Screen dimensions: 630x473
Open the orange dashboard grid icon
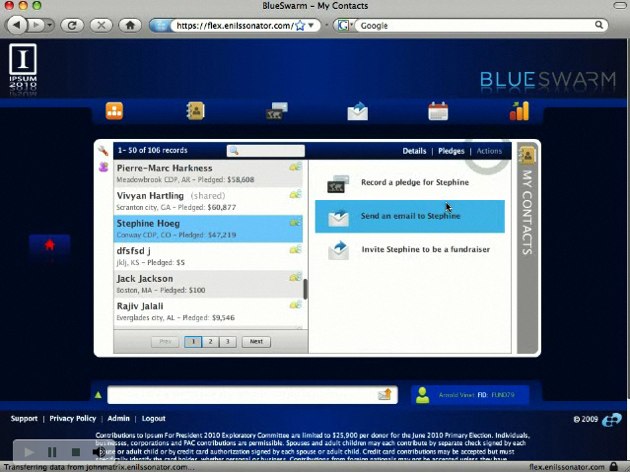(115, 111)
